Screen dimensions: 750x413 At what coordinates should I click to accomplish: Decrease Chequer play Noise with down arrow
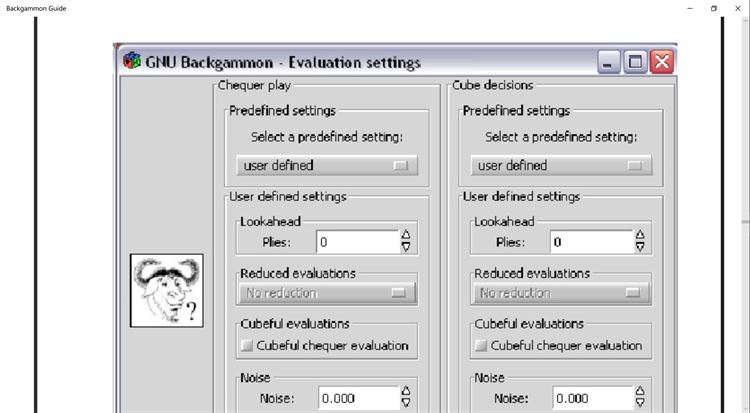coord(406,404)
